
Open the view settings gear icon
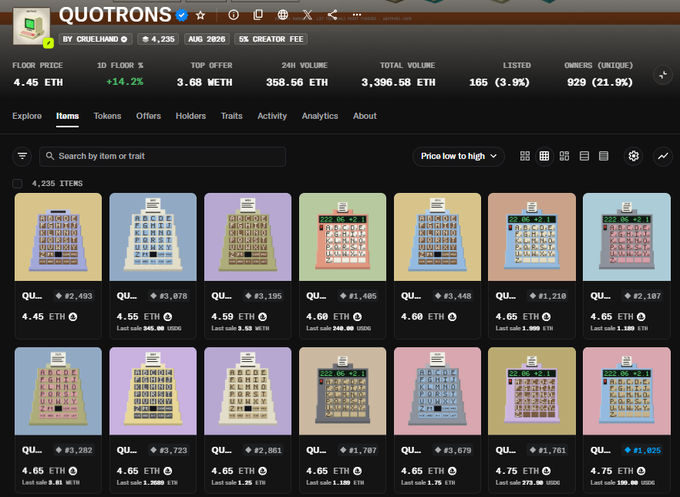pyautogui.click(x=634, y=156)
